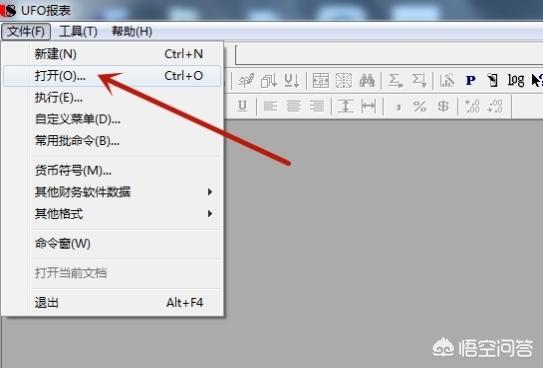This screenshot has width=543, height=368.
Task: Open the log toolbar icon
Action: pos(515,81)
